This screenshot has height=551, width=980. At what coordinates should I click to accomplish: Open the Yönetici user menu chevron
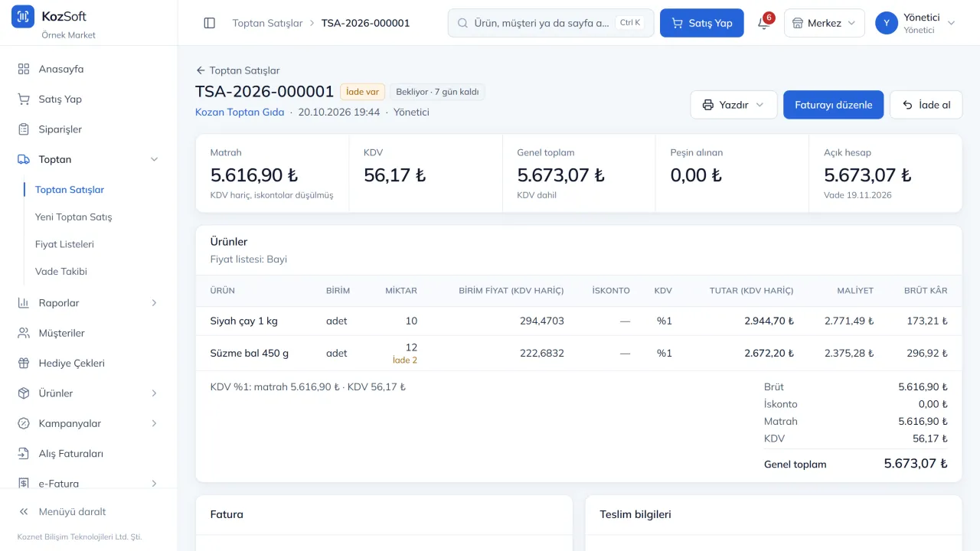tap(952, 23)
